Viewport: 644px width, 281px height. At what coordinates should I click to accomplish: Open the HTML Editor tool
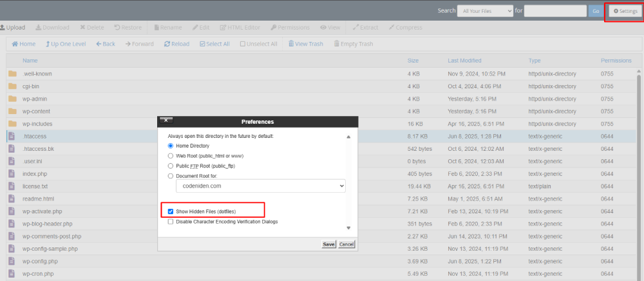[240, 28]
